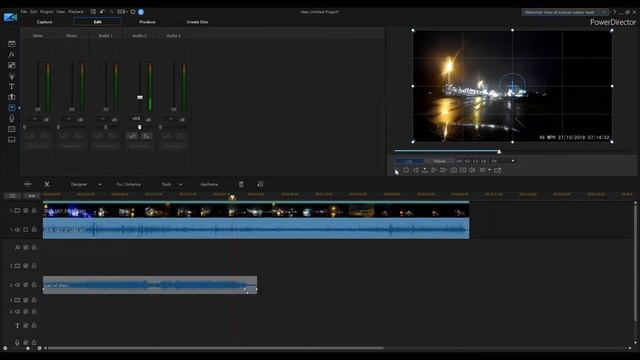The width and height of the screenshot is (640, 360).
Task: Open the View menu
Action: pyautogui.click(x=60, y=12)
